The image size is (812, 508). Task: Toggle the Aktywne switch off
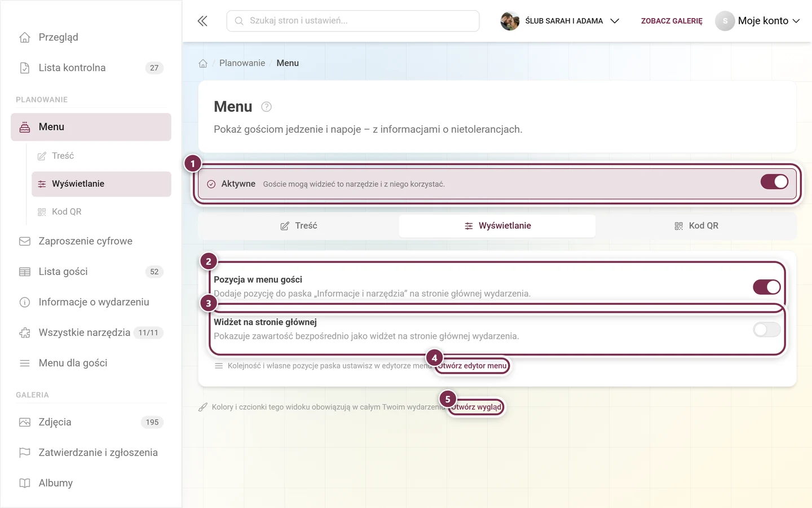(774, 182)
